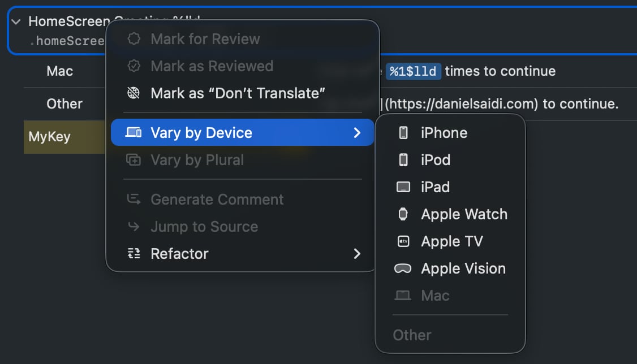Click the Vary by Device devices icon
The height and width of the screenshot is (364, 637).
coord(134,132)
